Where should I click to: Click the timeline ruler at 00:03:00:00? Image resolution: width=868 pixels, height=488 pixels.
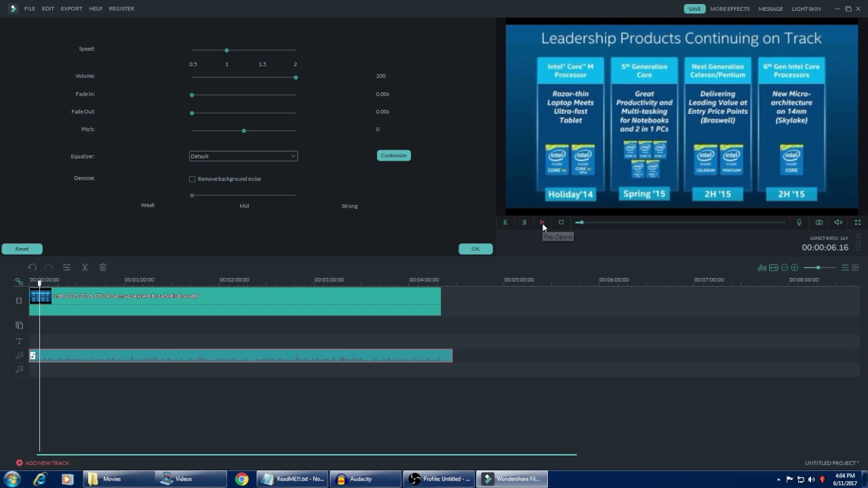(329, 280)
